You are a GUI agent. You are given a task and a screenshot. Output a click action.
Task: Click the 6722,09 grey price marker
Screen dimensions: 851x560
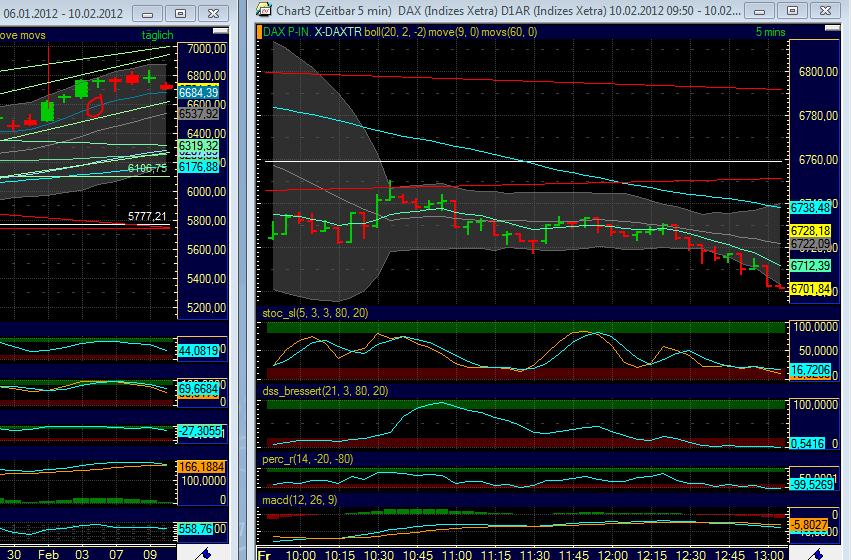tap(810, 244)
